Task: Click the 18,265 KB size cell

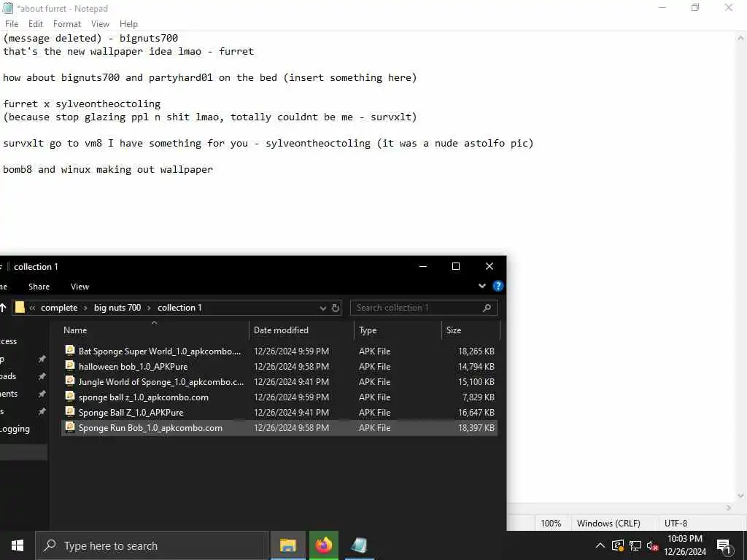Action: (476, 351)
